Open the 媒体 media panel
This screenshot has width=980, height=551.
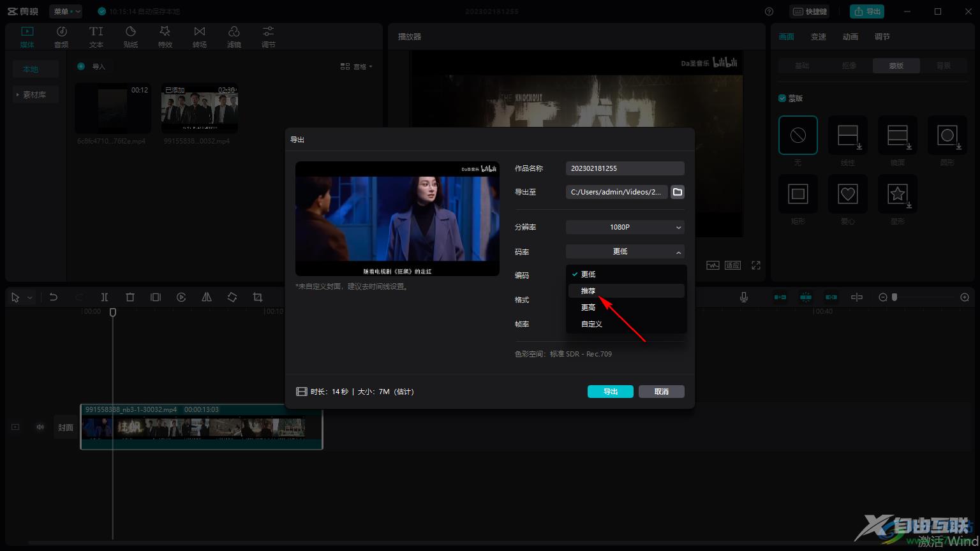click(x=27, y=37)
